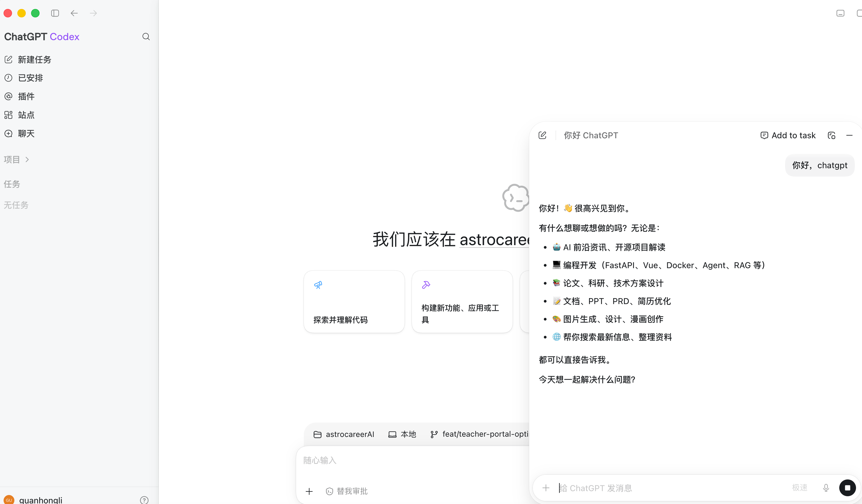
Task: Open the feat/teacher-portal branch selector
Action: (x=479, y=434)
